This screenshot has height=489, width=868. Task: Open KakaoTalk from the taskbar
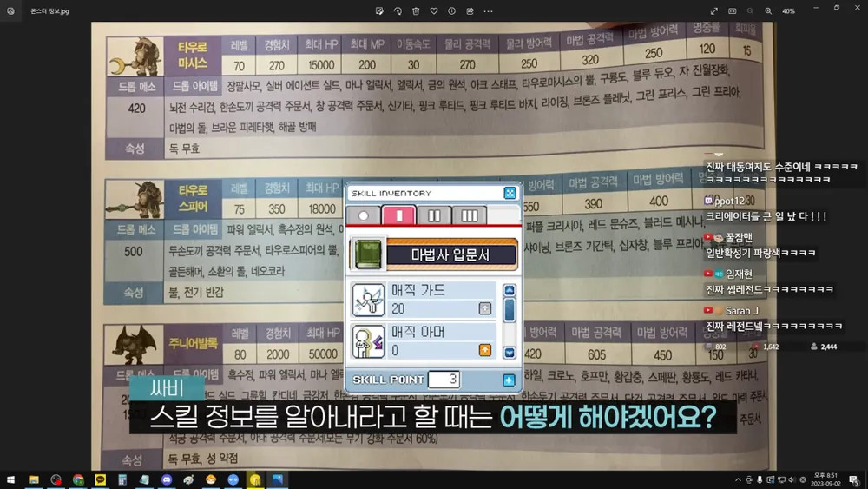click(x=100, y=479)
